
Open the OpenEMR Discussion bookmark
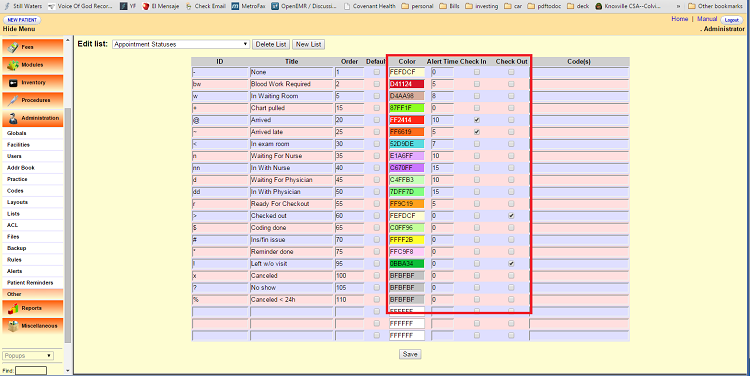(304, 6)
